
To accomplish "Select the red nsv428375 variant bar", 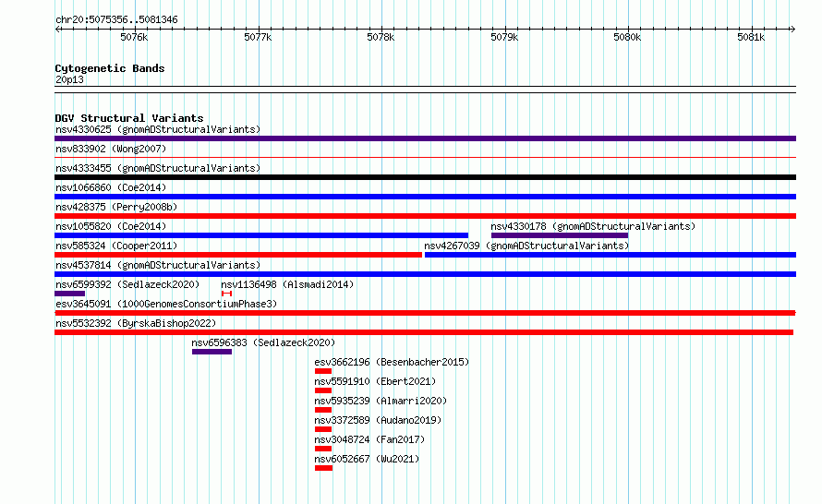I will pos(425,216).
